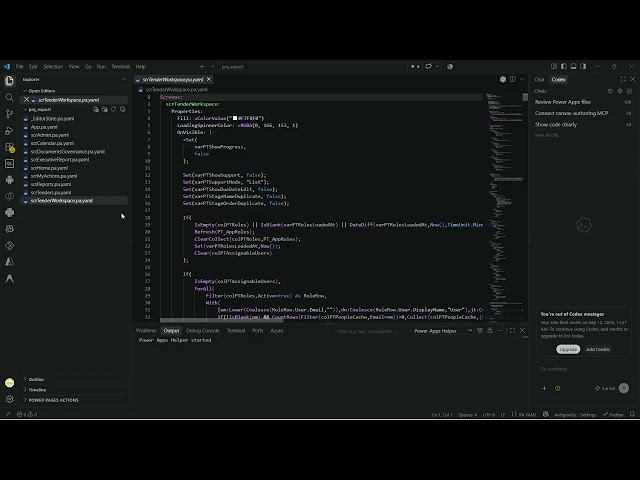
Task: Expand the Power Pages Actions section
Action: 51,400
